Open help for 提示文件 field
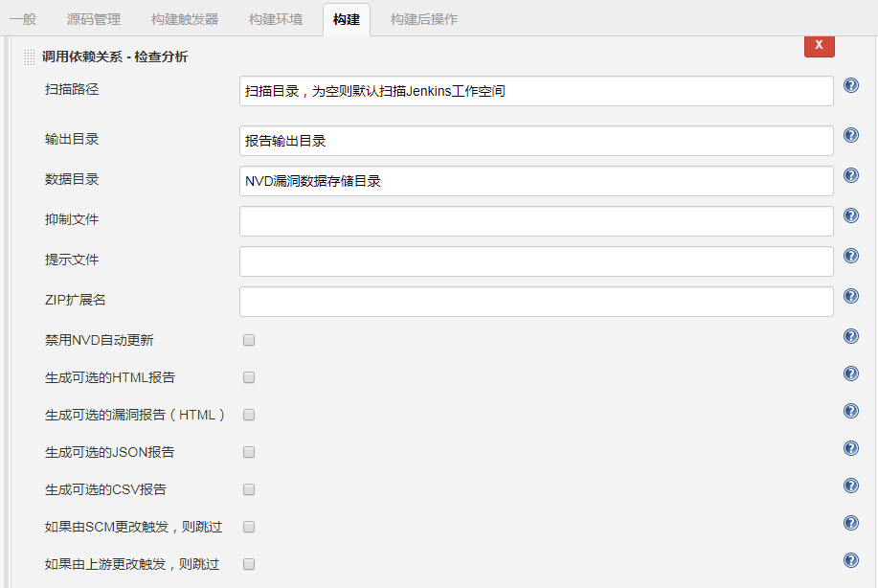Screen dimensions: 878x588 (x=850, y=256)
